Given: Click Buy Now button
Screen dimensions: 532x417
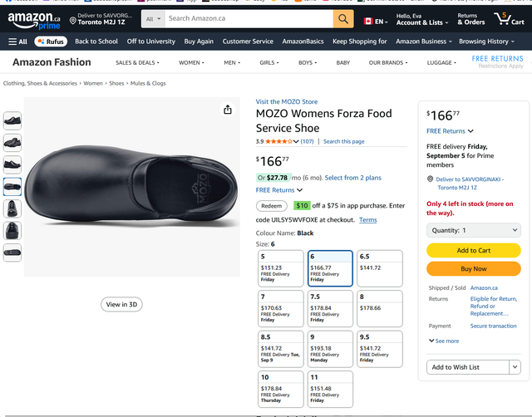Looking at the screenshot, I should [473, 269].
